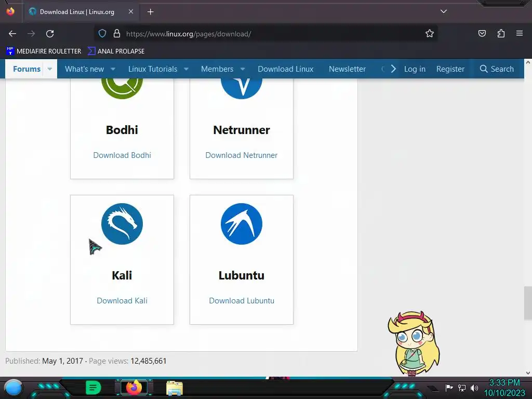The height and width of the screenshot is (399, 532).
Task: Click the scrollbar up arrow
Action: (x=528, y=62)
